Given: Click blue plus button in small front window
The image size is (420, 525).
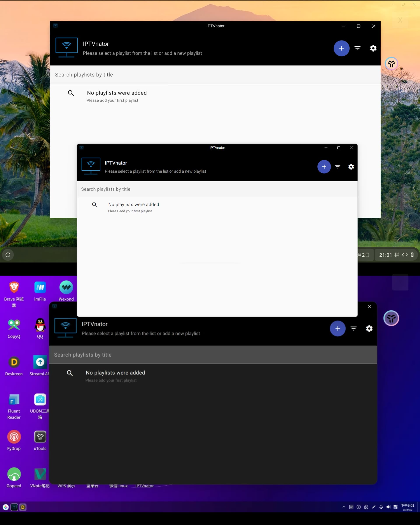Looking at the screenshot, I should [324, 166].
